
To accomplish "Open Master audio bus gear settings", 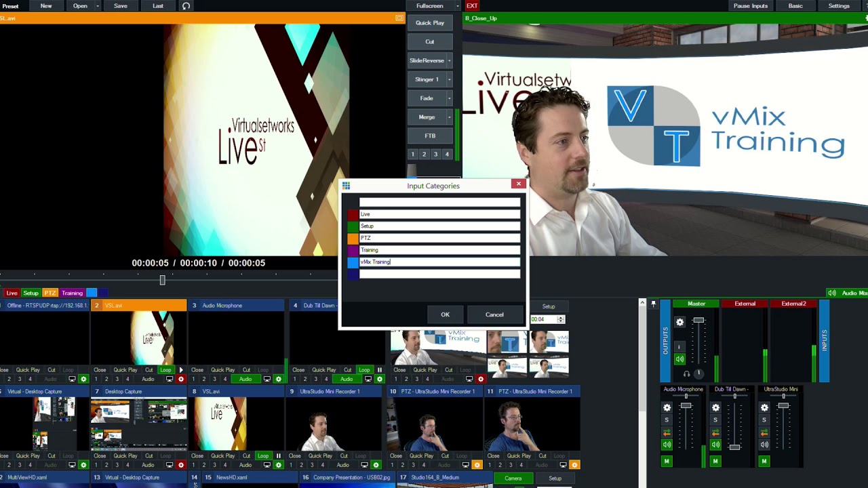I will [x=680, y=322].
